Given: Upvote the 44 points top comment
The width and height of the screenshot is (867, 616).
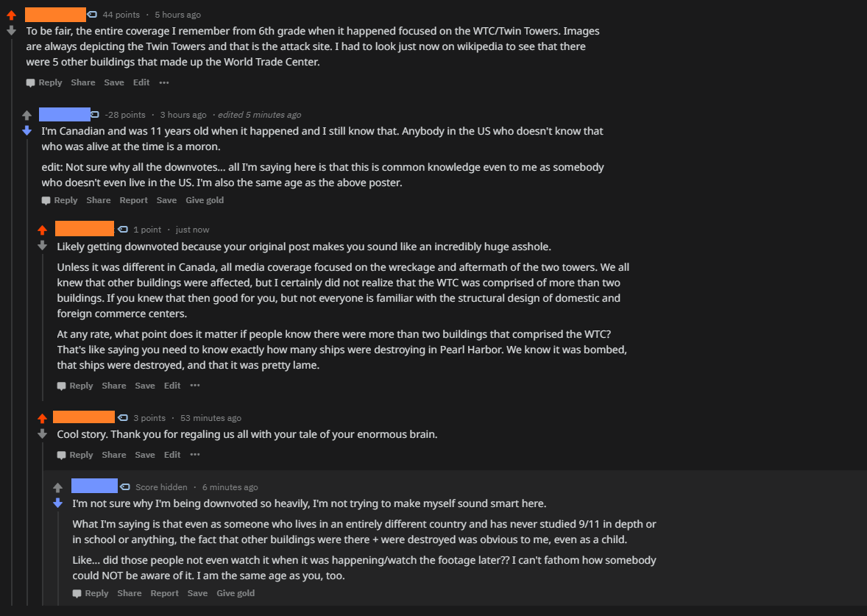Looking at the screenshot, I should [x=11, y=15].
